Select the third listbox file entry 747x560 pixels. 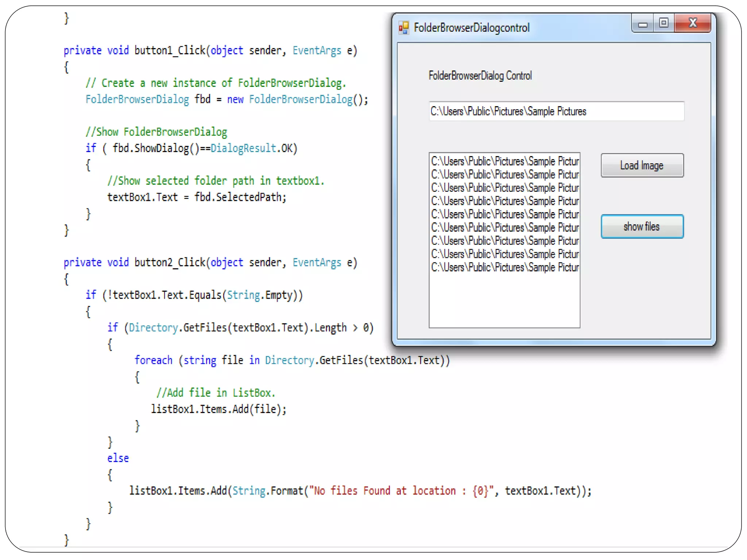(504, 188)
